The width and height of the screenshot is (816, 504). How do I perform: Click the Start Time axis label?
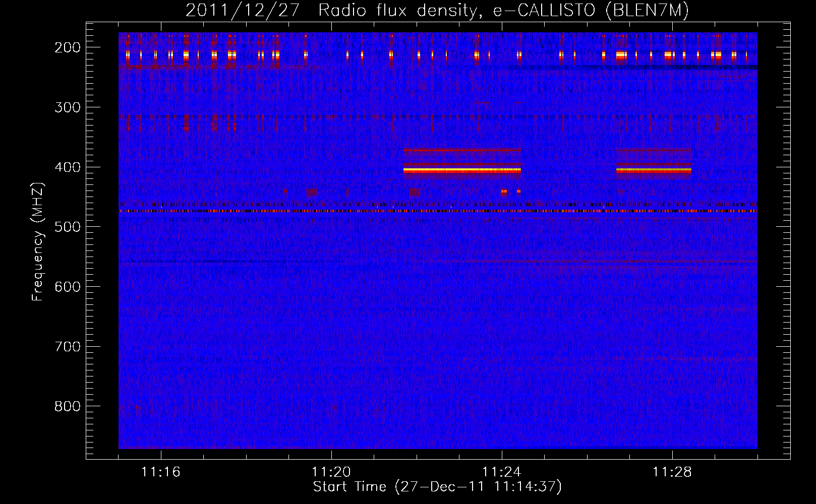437,487
